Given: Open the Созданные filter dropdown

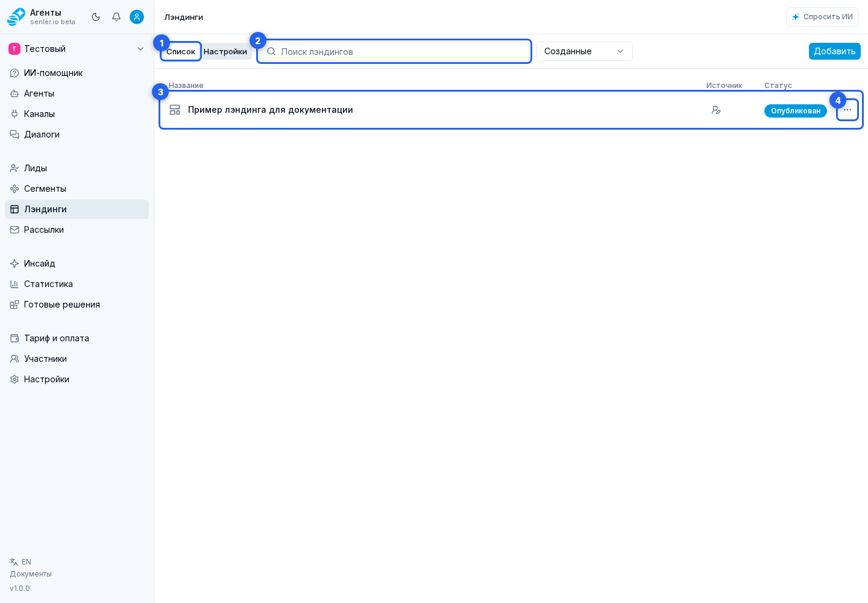Looking at the screenshot, I should [x=585, y=51].
